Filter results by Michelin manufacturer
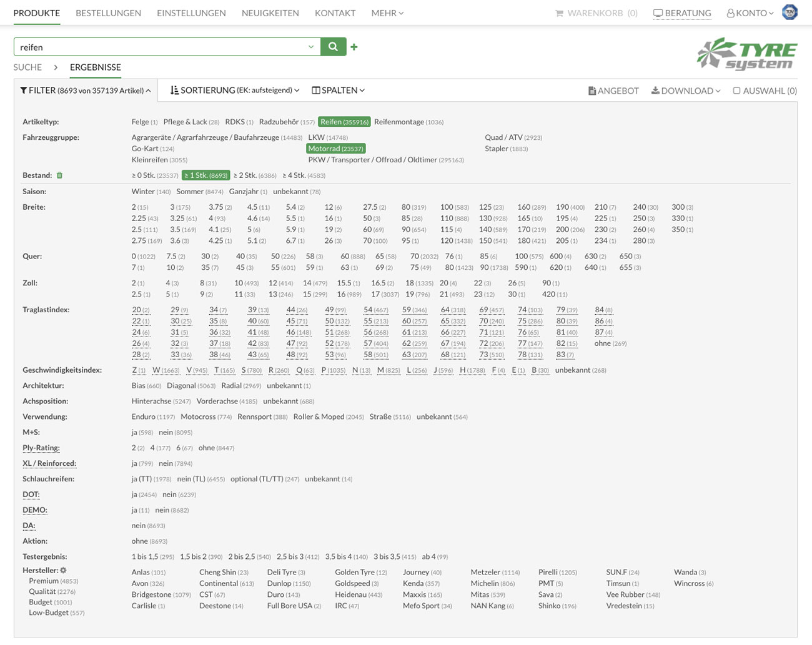Image resolution: width=812 pixels, height=645 pixels. (x=485, y=583)
